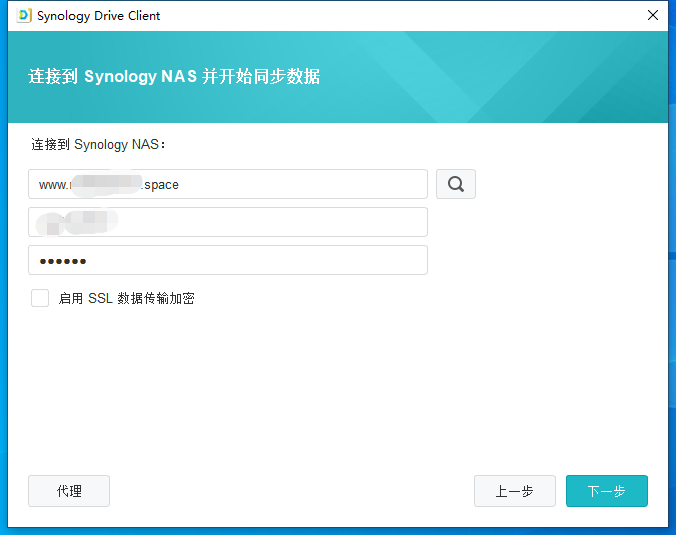The image size is (676, 535).
Task: Go back with the 上一步 button
Action: point(515,491)
